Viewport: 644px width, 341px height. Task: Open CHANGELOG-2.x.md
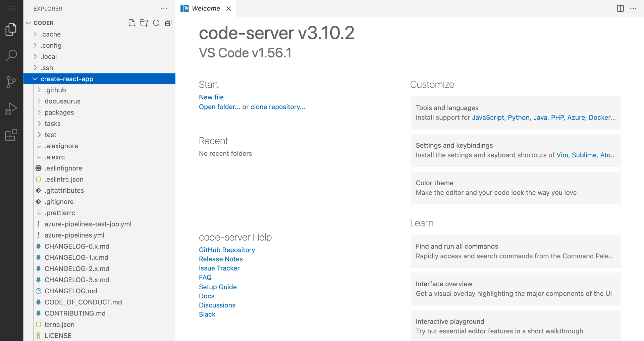[99, 269]
